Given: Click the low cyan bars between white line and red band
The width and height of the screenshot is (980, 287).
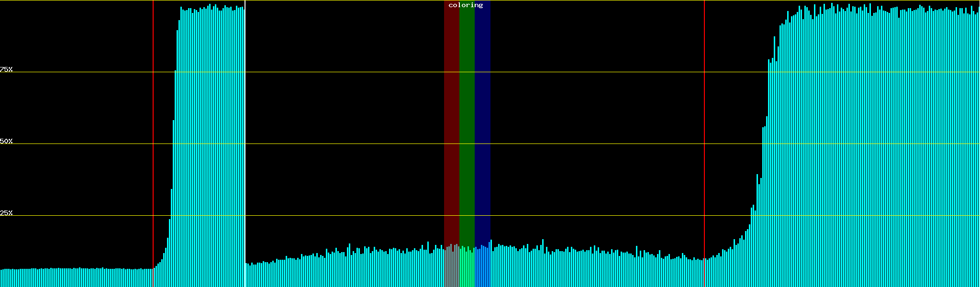Looking at the screenshot, I should (345, 270).
